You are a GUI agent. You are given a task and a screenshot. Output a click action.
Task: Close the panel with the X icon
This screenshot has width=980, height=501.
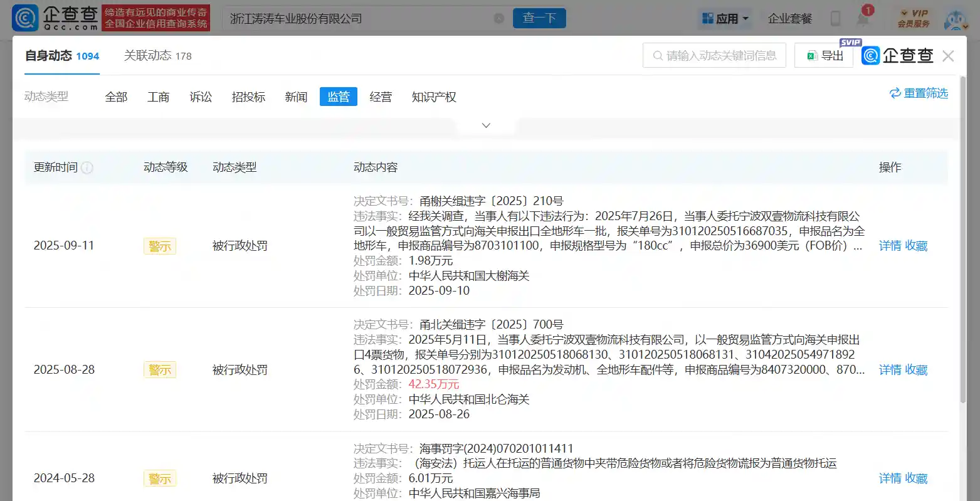click(948, 56)
